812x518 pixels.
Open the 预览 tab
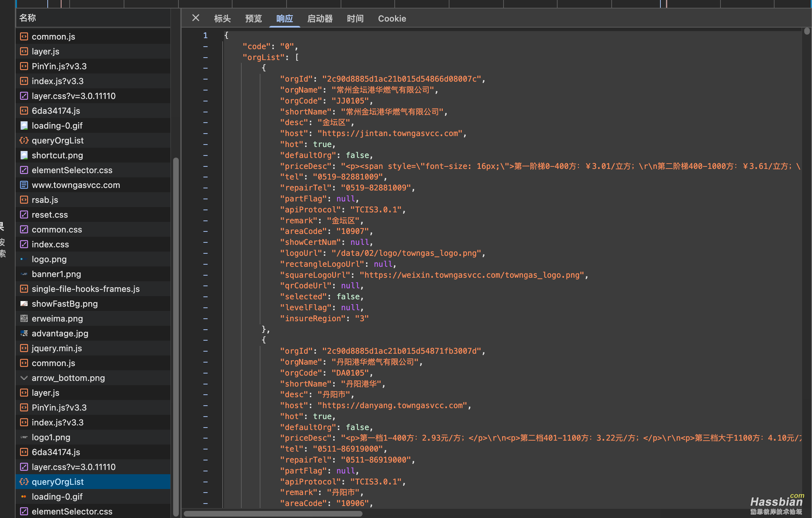coord(253,19)
